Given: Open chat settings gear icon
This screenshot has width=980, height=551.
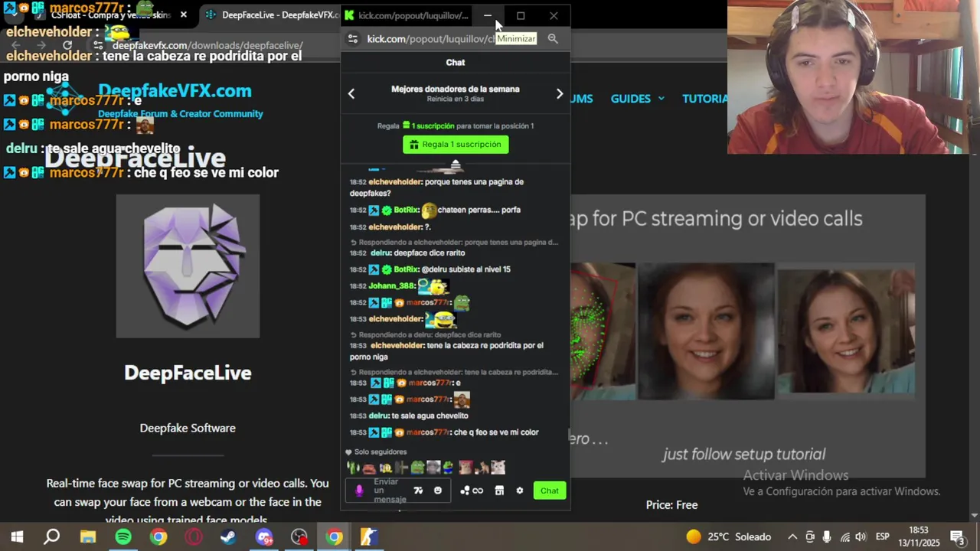Looking at the screenshot, I should (x=520, y=491).
